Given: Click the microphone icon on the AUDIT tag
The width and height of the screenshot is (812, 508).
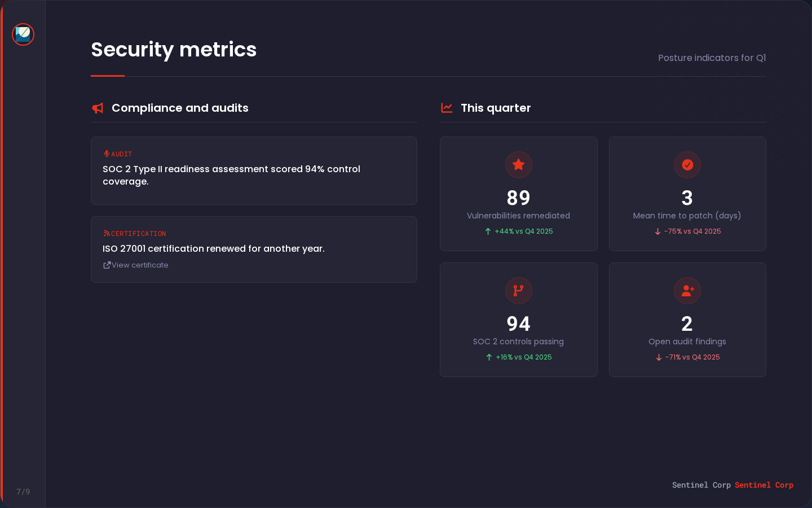Looking at the screenshot, I should (106, 154).
